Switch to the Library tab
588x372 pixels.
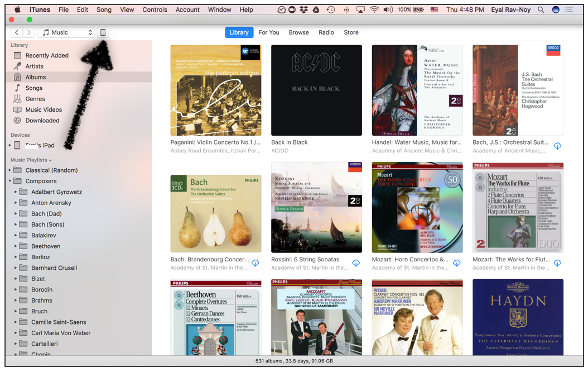point(239,32)
